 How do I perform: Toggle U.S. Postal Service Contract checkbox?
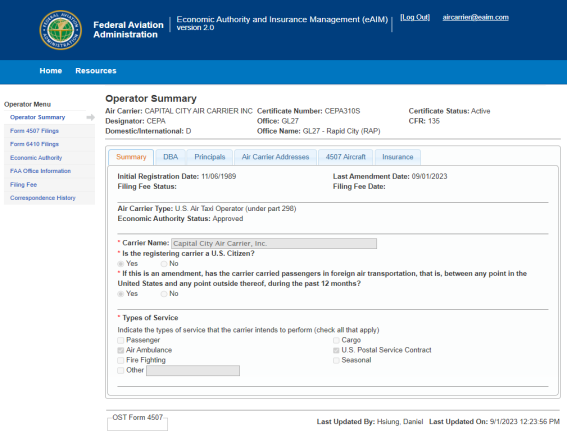coord(336,350)
